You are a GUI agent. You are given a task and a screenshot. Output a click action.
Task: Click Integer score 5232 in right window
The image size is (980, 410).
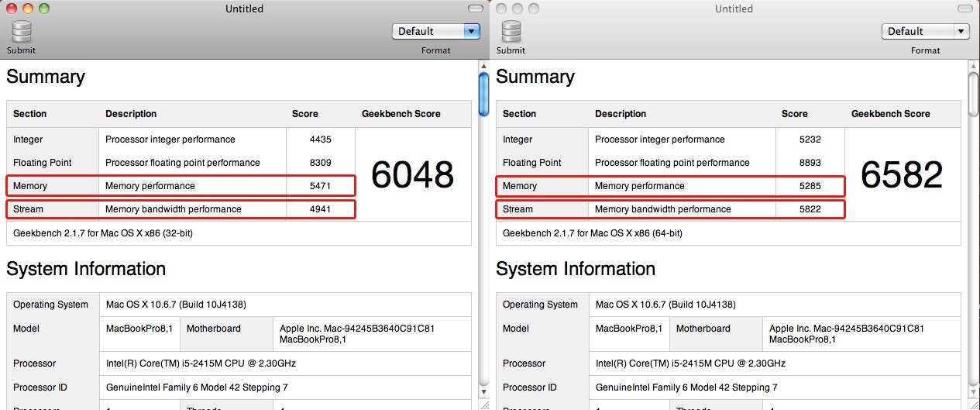point(810,140)
